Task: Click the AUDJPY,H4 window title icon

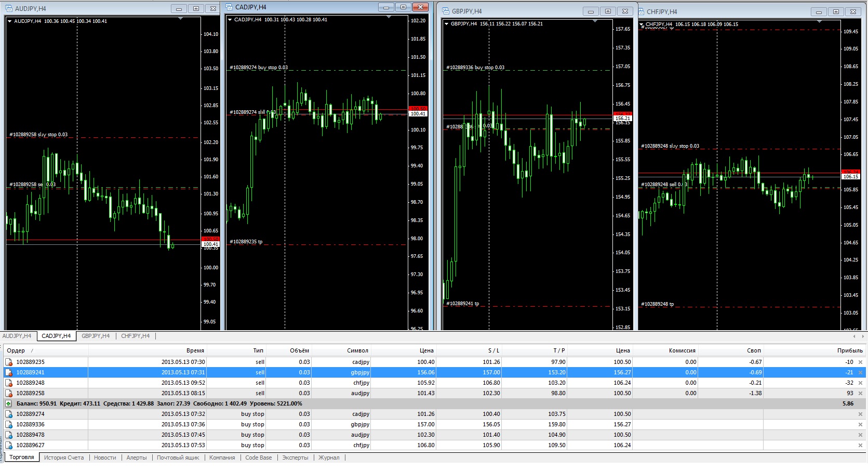Action: point(9,9)
